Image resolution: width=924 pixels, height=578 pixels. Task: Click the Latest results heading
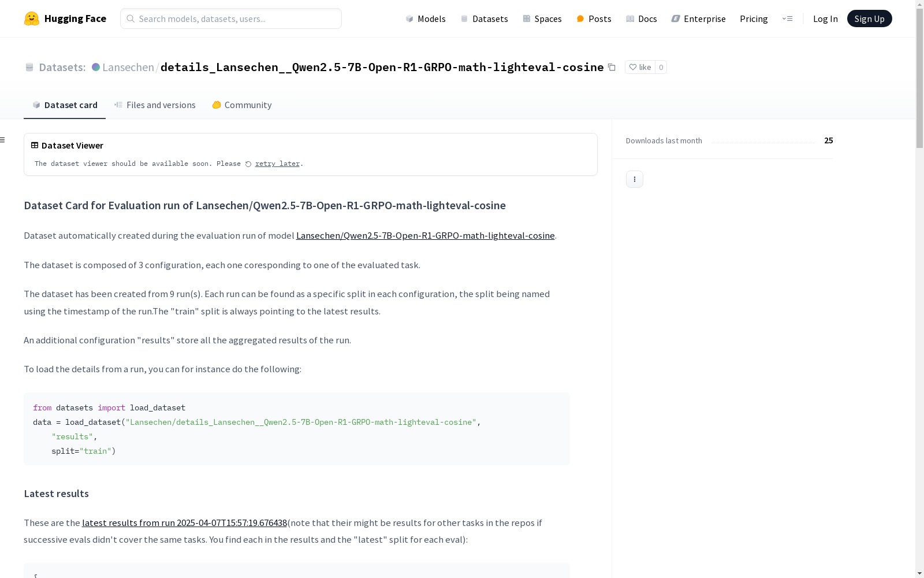56,494
